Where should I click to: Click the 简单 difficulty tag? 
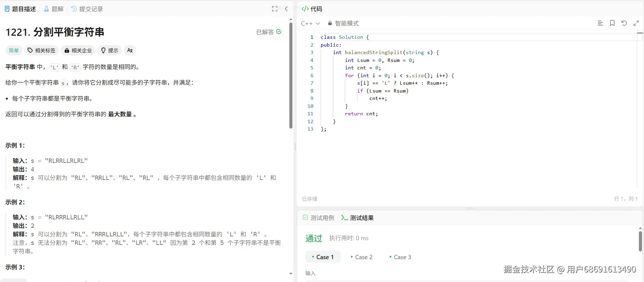[14, 50]
